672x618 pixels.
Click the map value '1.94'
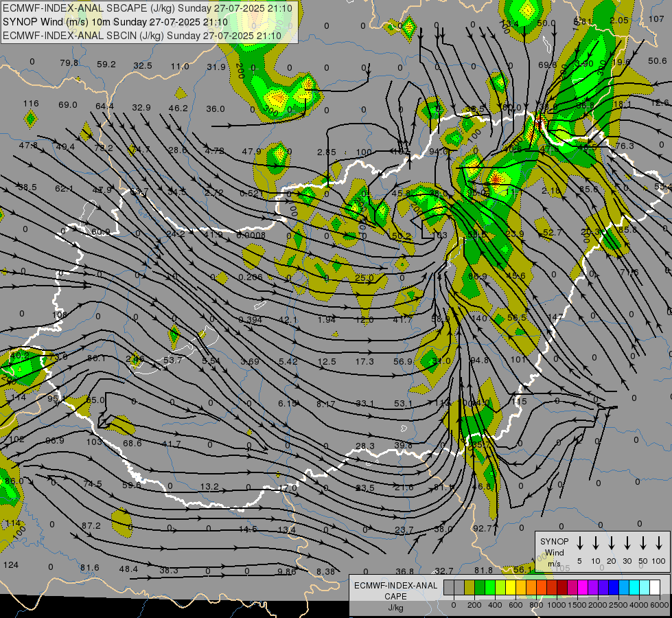tap(327, 319)
